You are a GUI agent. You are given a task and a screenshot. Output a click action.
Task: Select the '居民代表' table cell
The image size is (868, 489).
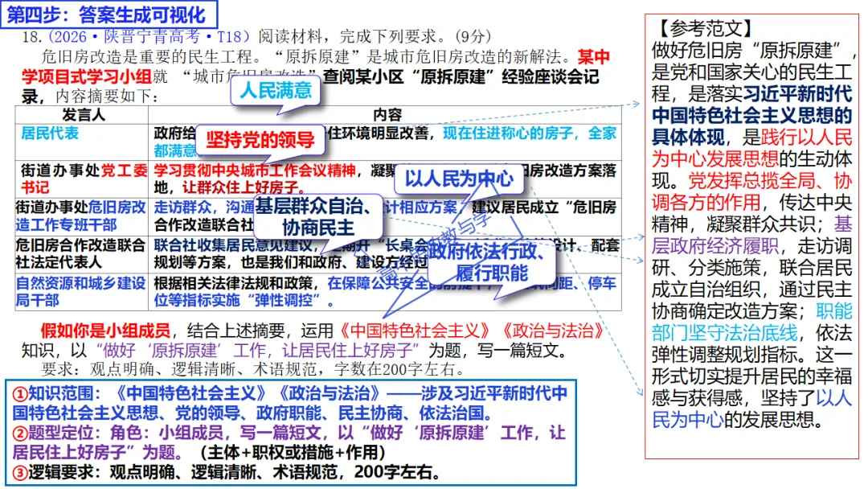[x=82, y=142]
